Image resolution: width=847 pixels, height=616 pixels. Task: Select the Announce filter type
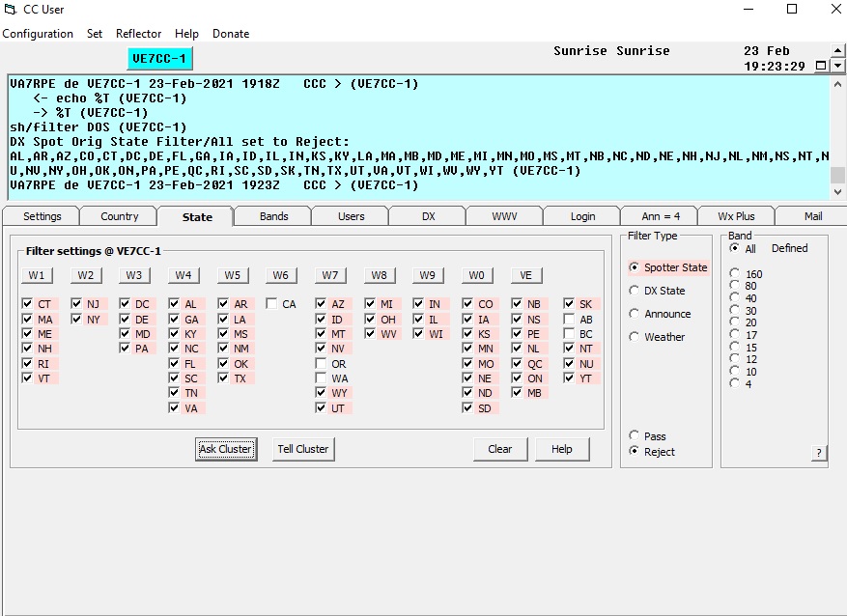click(x=635, y=314)
